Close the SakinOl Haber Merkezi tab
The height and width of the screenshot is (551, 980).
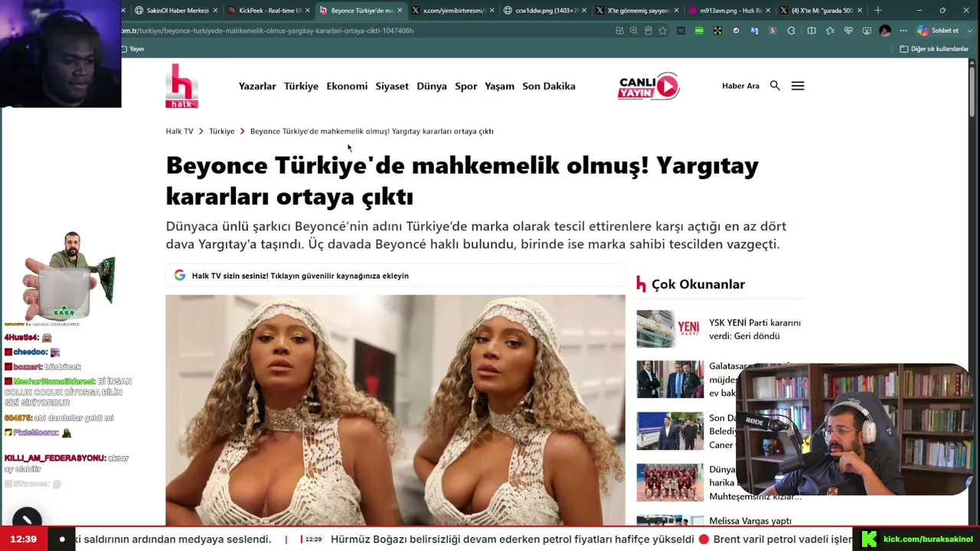pyautogui.click(x=215, y=11)
